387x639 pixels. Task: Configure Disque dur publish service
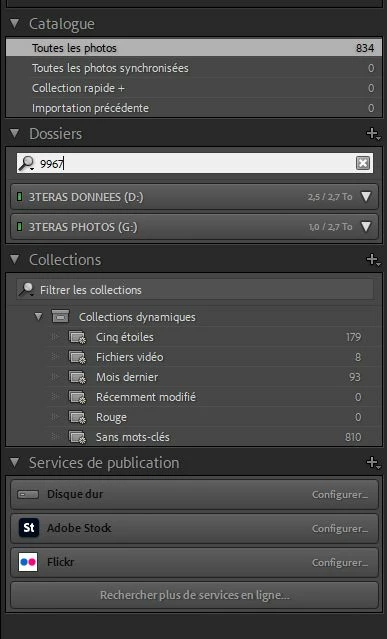pos(340,494)
